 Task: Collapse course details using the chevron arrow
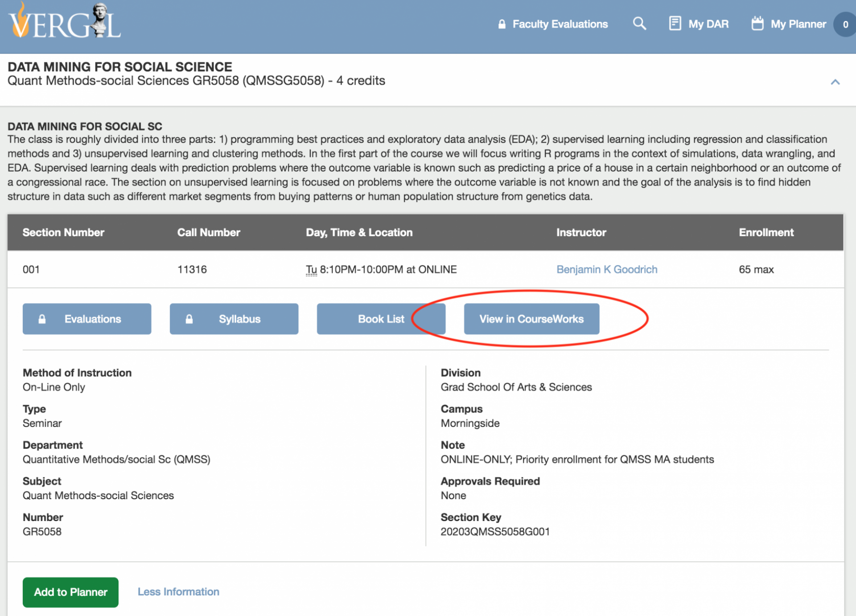pos(835,82)
